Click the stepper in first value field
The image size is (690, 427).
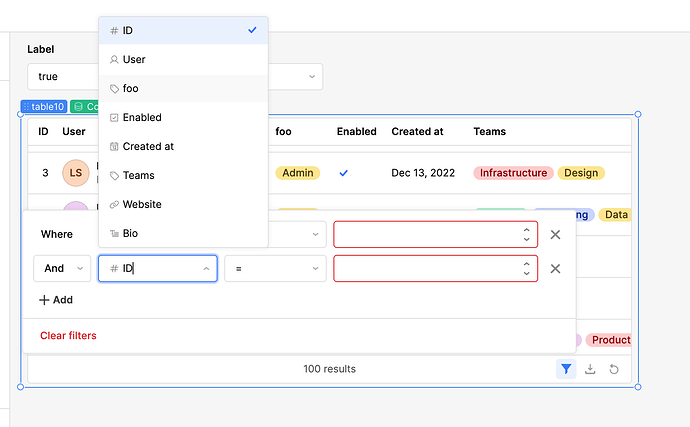[526, 234]
